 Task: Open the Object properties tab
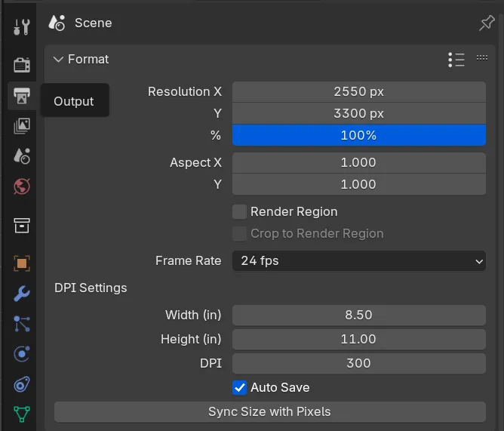point(22,263)
